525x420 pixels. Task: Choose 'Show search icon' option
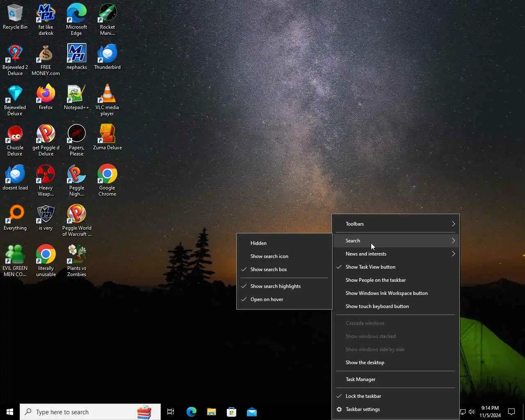(x=284, y=256)
